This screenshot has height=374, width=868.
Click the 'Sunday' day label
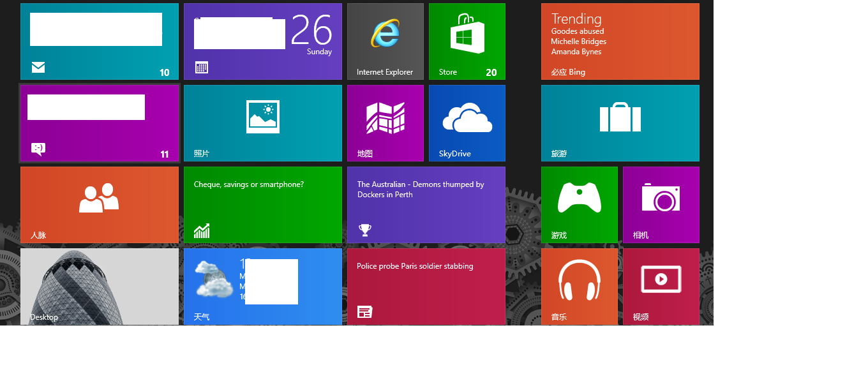tap(319, 52)
